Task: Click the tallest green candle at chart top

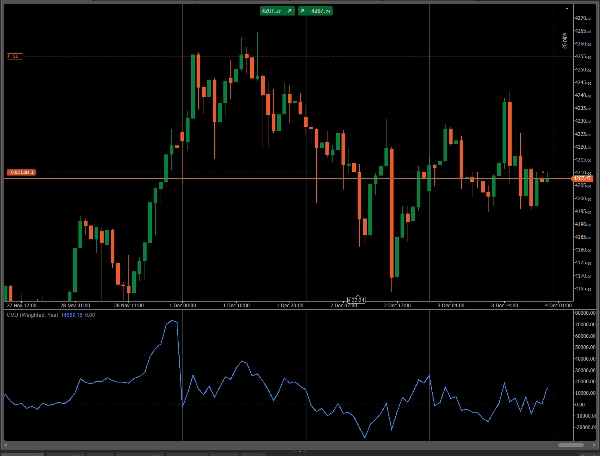Action: coord(193,88)
